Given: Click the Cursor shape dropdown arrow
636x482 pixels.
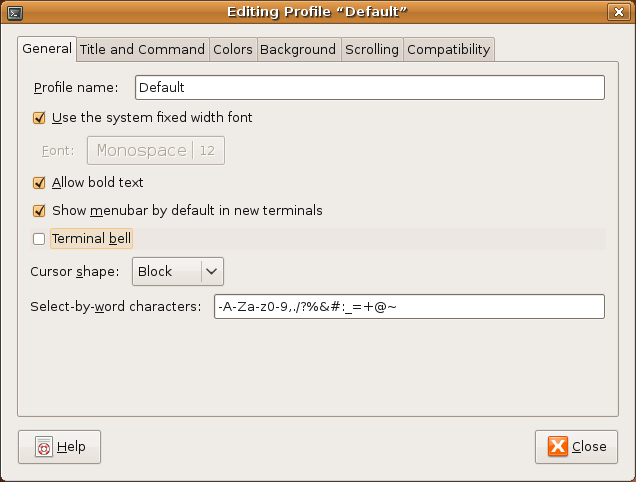Looking at the screenshot, I should click(x=211, y=271).
